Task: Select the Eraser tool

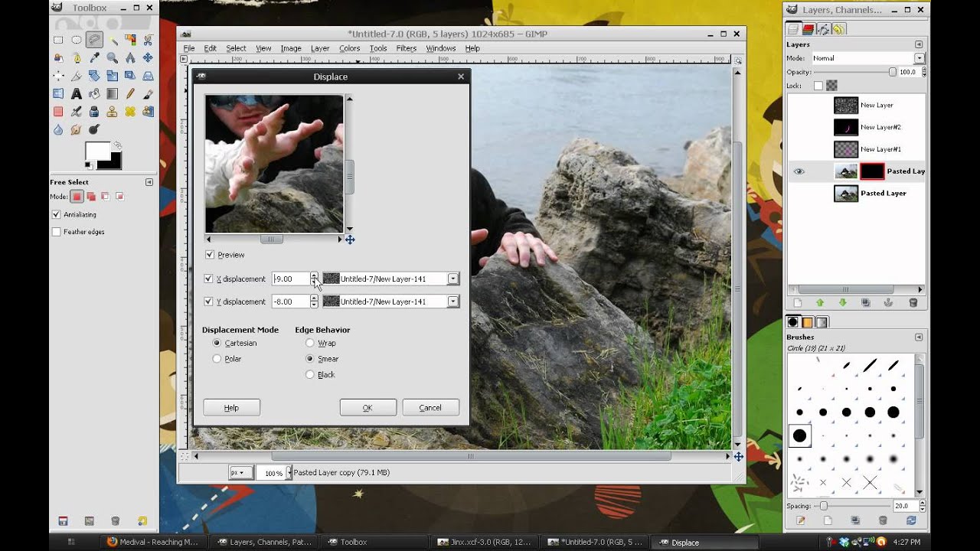Action: (58, 112)
